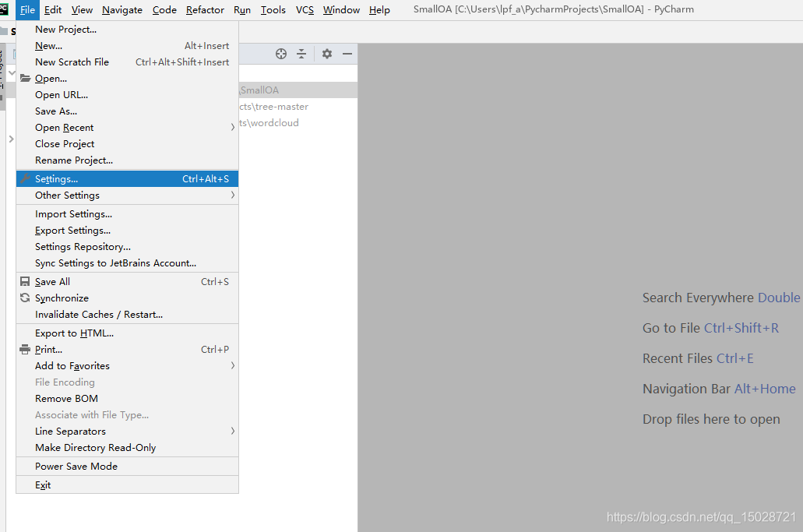Click the wrench icon beside Settings

(25, 178)
